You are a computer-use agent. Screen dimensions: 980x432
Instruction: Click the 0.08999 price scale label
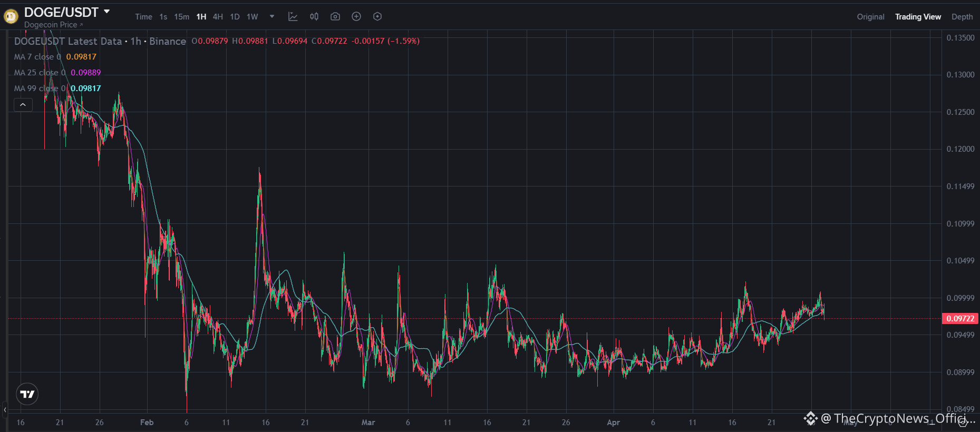(960, 372)
